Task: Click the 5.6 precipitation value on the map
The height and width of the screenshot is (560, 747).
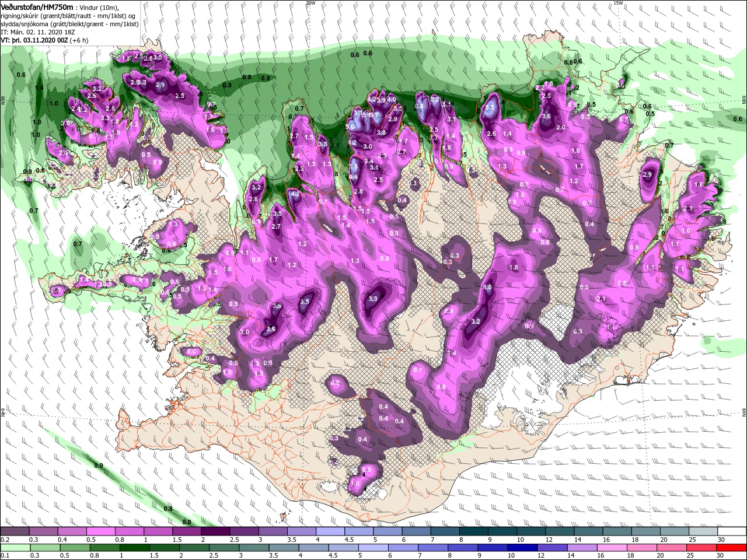Action: [x=350, y=127]
